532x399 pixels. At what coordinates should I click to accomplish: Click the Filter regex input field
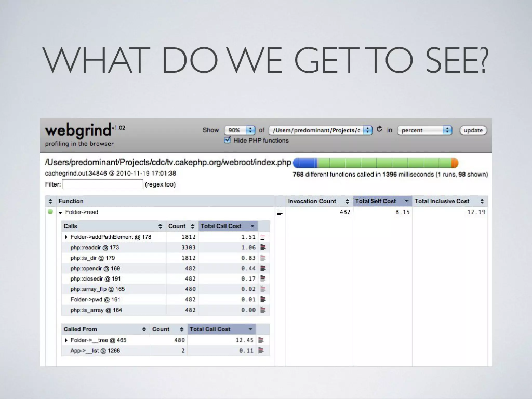pyautogui.click(x=103, y=184)
